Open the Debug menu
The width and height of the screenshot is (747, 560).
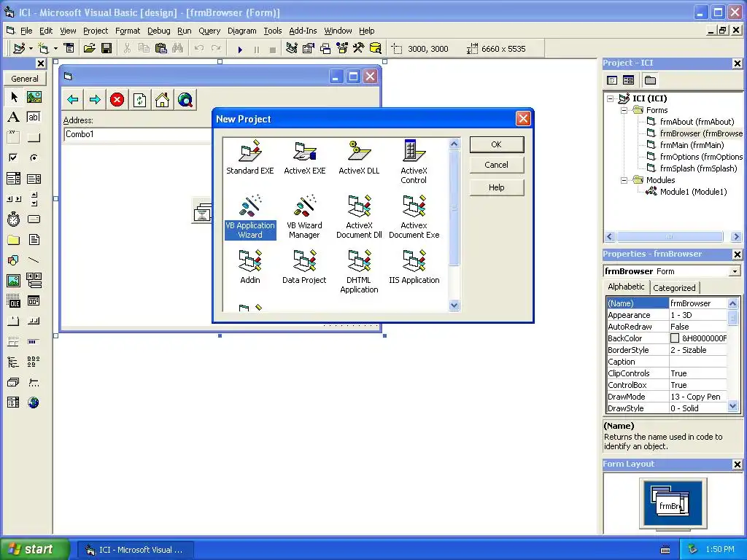tap(158, 31)
